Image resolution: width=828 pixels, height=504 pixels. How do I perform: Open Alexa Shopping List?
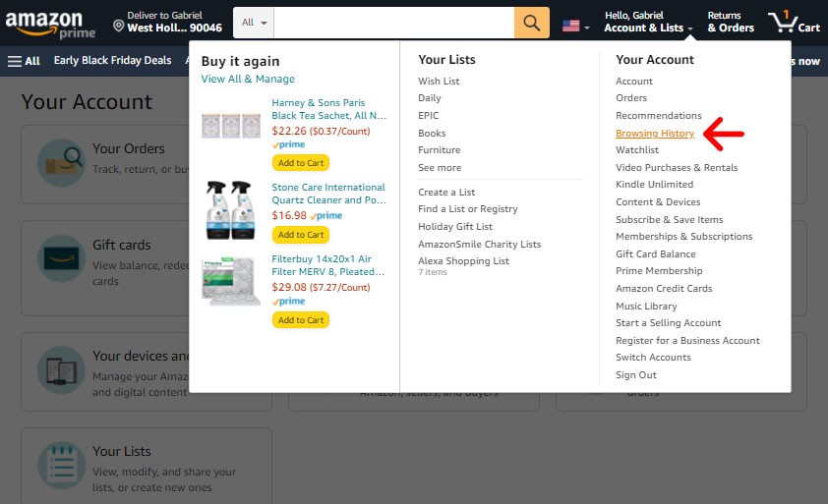tap(463, 261)
